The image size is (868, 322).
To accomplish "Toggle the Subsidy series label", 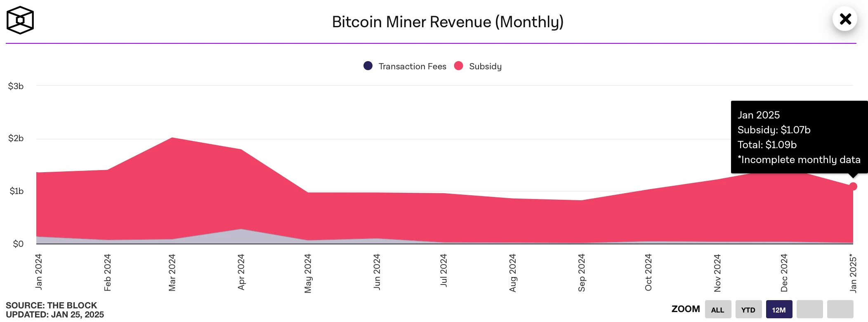I will (485, 66).
